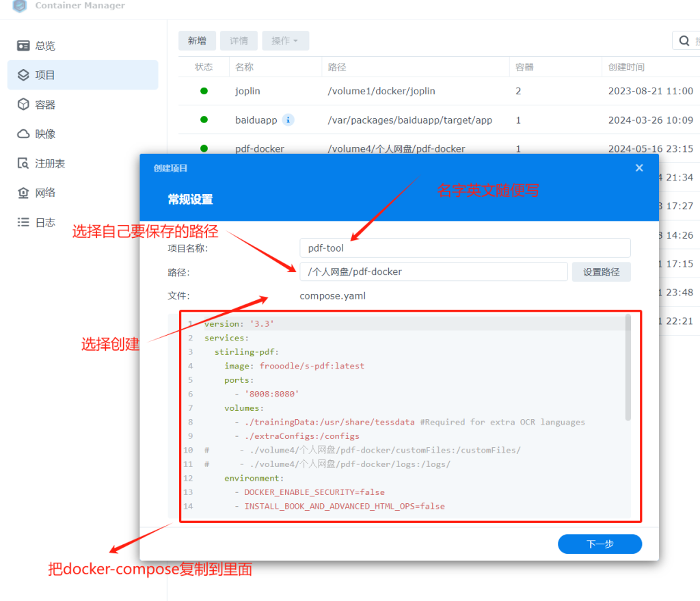Click the 详情 (Details) button
The width and height of the screenshot is (700, 601).
pos(239,40)
